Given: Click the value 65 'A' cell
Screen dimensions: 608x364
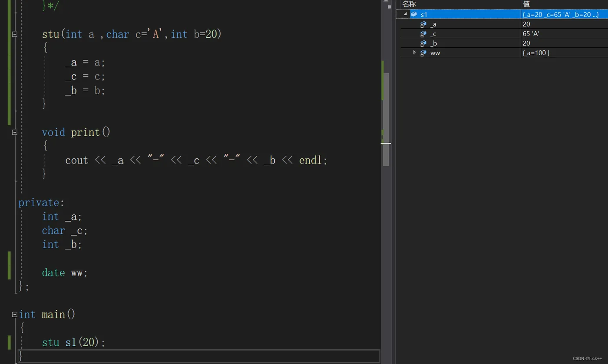Looking at the screenshot, I should pyautogui.click(x=565, y=34).
